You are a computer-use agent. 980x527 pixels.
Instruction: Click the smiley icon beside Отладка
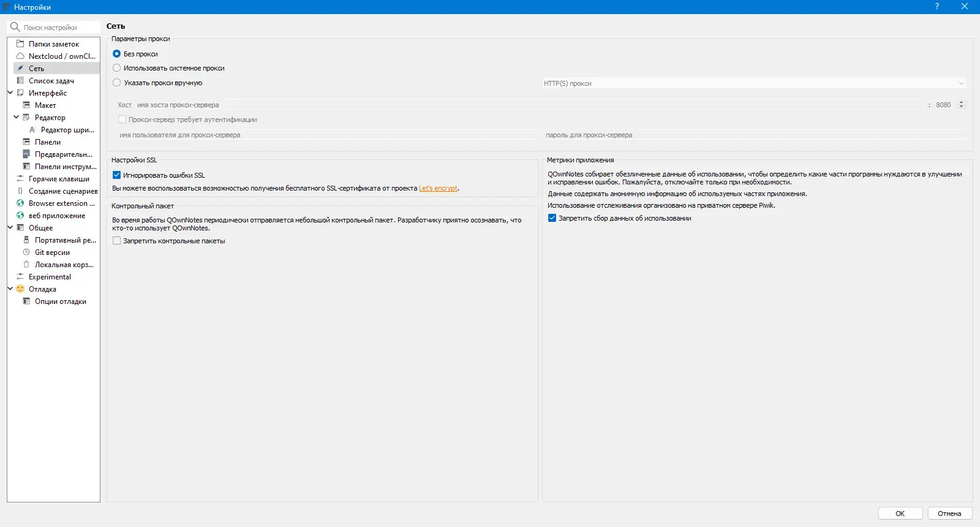(20, 289)
